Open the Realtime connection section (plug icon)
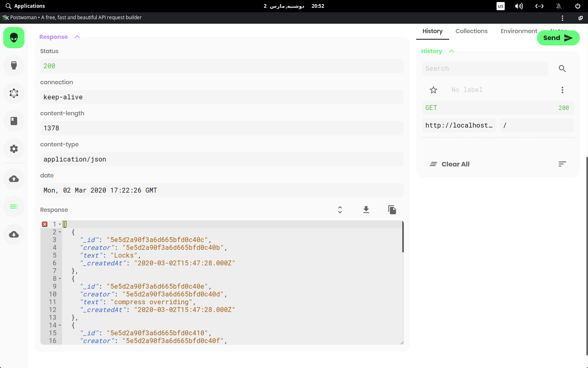The image size is (588, 368). coord(13,65)
